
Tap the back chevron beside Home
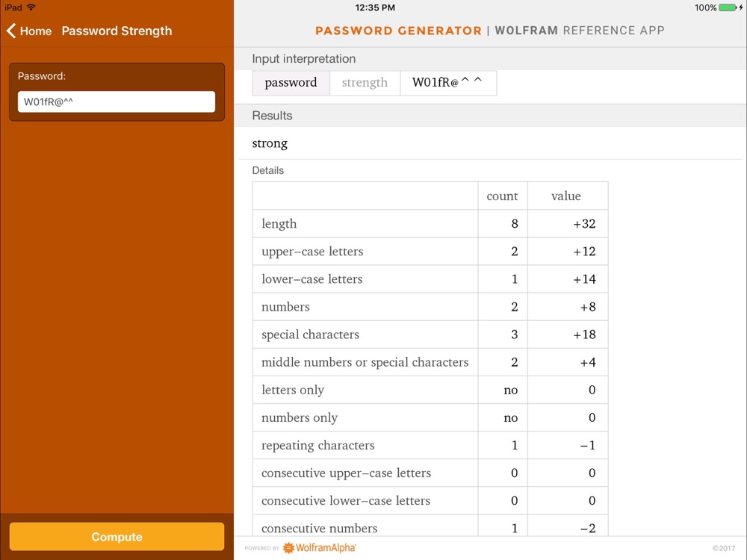point(11,31)
